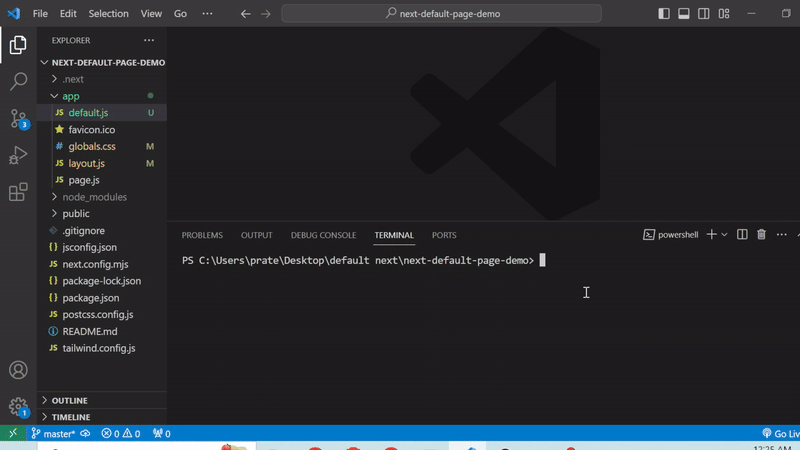Open .gitignore file
Screen dimensions: 800x450
[102, 231]
